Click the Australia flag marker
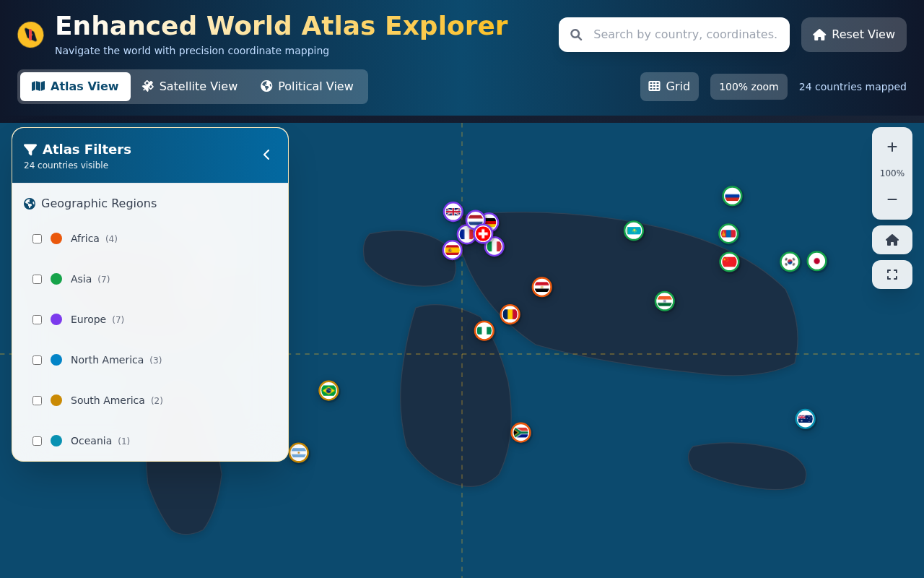The height and width of the screenshot is (578, 924). click(x=805, y=418)
